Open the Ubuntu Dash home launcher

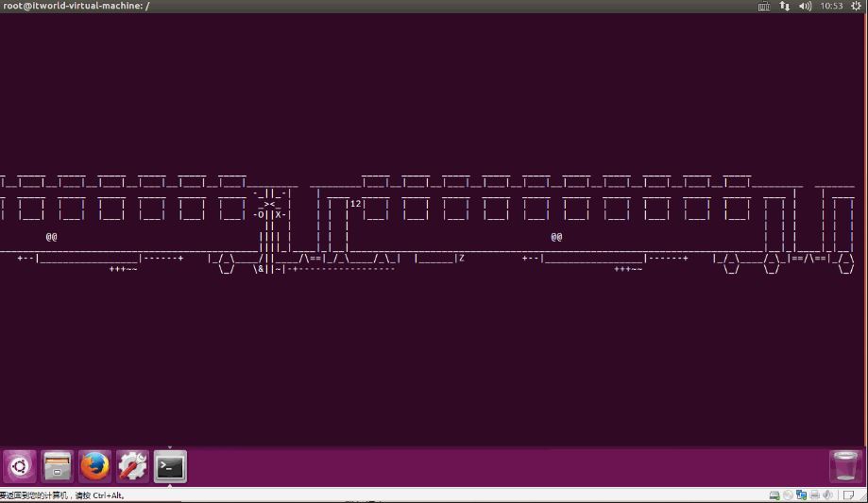click(20, 466)
